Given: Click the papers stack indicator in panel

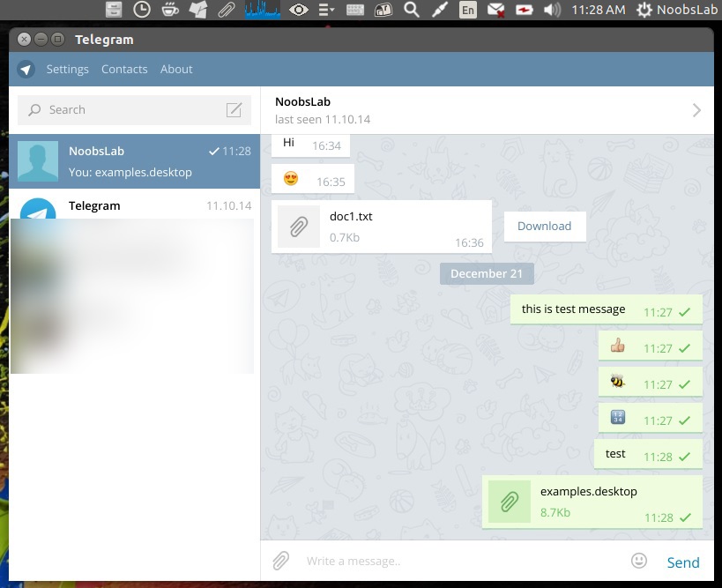Looking at the screenshot, I should click(x=198, y=10).
